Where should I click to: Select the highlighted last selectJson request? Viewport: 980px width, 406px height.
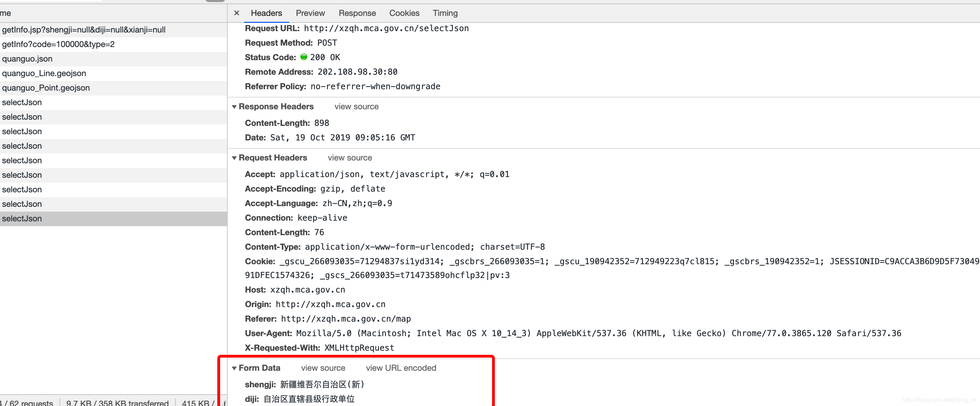(x=22, y=219)
